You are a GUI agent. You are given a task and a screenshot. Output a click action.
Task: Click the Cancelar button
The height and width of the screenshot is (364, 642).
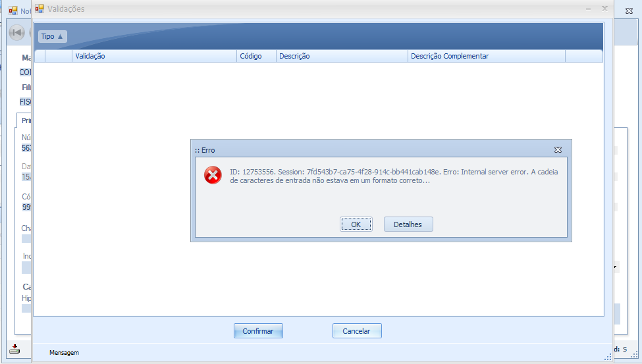click(356, 331)
